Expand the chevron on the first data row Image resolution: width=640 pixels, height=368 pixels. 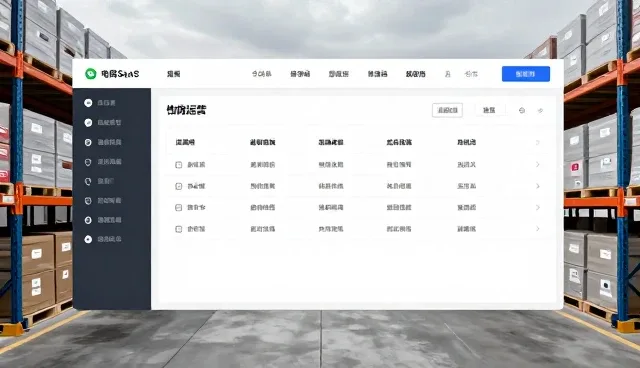(x=538, y=164)
